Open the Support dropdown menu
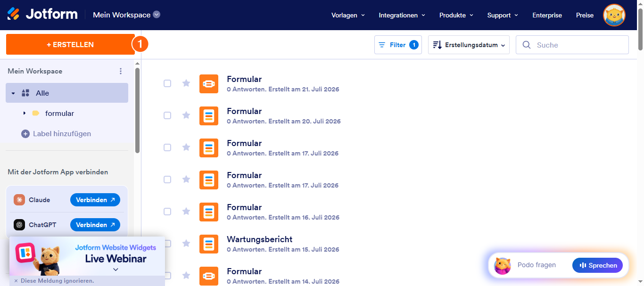644x286 pixels. pos(503,15)
